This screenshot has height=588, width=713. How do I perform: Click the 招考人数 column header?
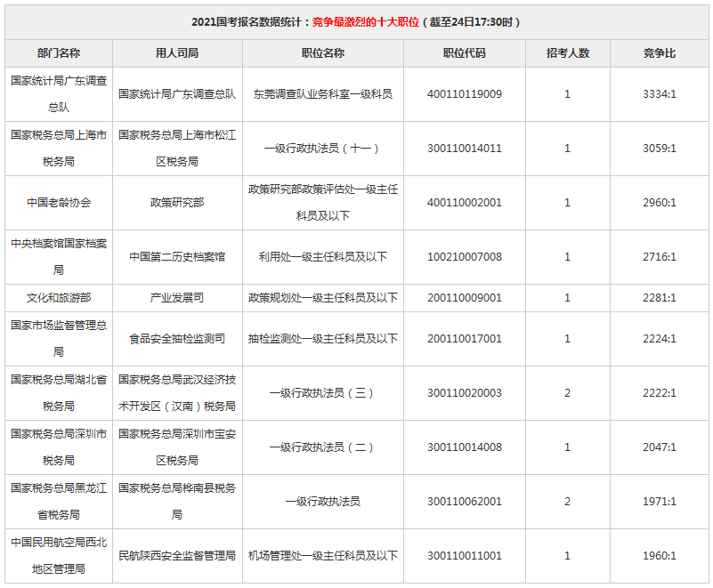tap(567, 53)
